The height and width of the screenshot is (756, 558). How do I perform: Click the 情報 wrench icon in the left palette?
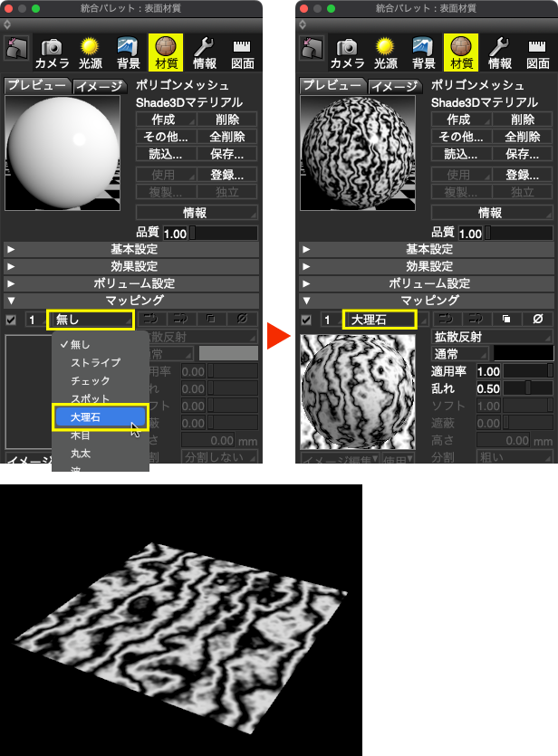(205, 53)
